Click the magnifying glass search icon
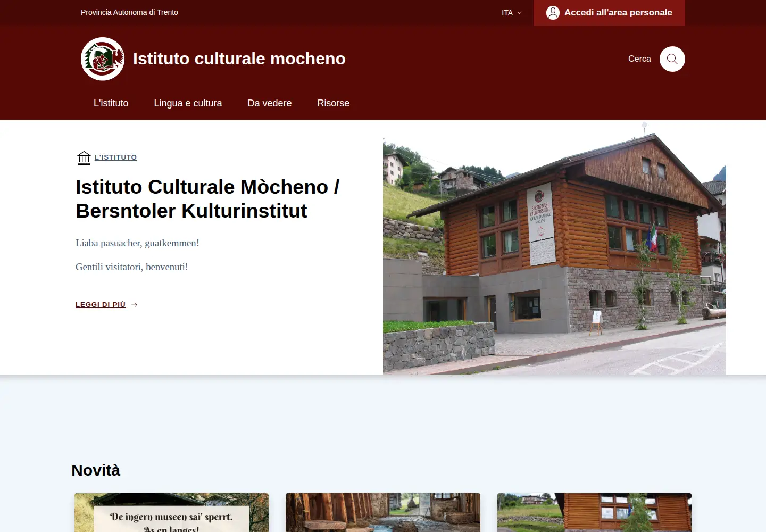This screenshot has height=532, width=766. (672, 59)
